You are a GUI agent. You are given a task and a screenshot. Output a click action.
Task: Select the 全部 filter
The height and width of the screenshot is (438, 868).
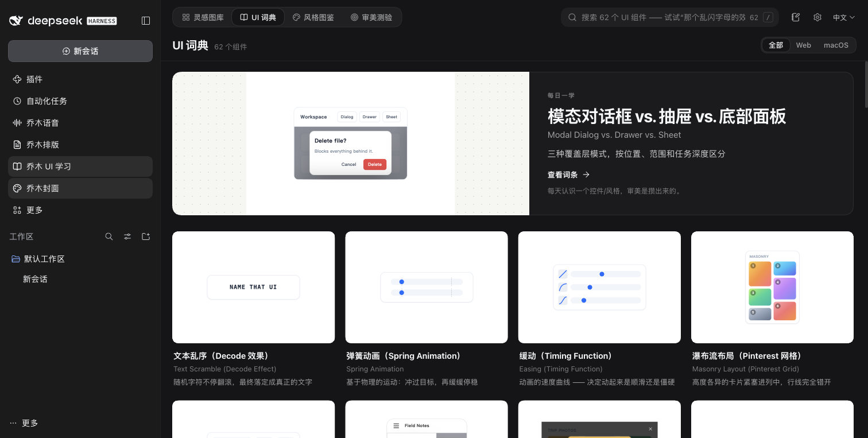[776, 45]
